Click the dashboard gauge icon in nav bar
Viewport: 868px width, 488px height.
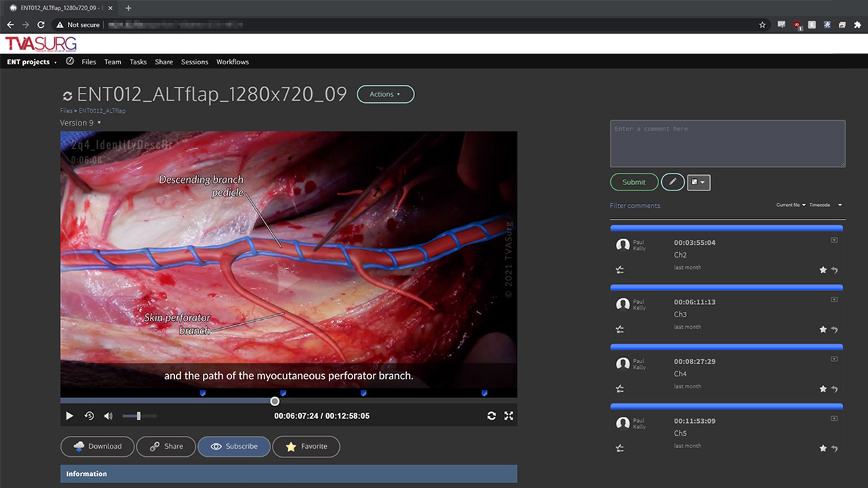click(70, 61)
